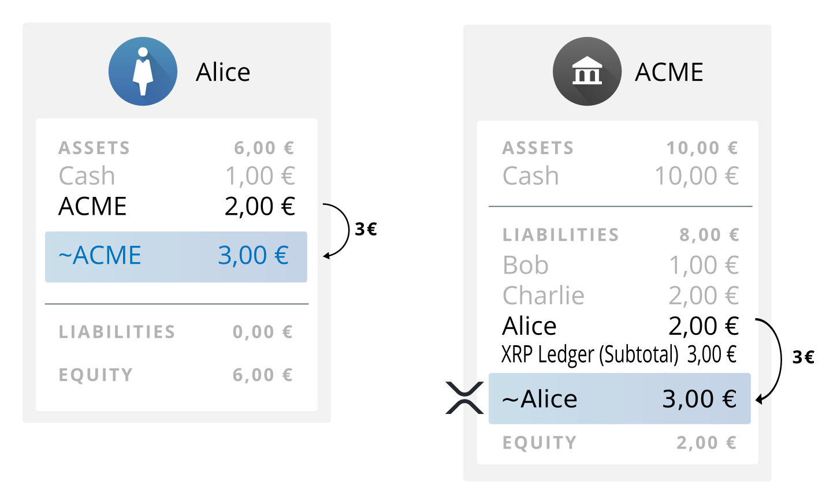Click Alice's ASSETS 6,00 € header

[x=176, y=148]
